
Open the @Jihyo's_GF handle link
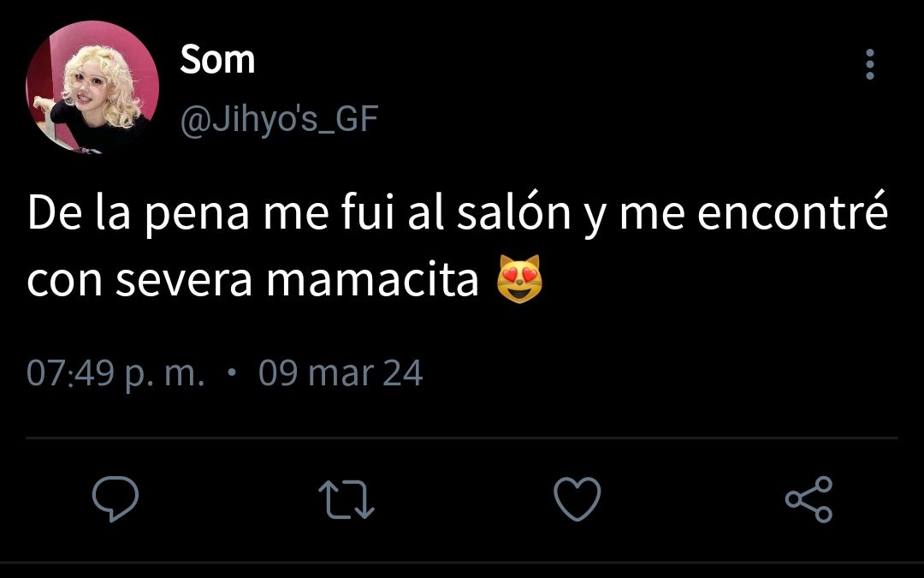[x=279, y=119]
